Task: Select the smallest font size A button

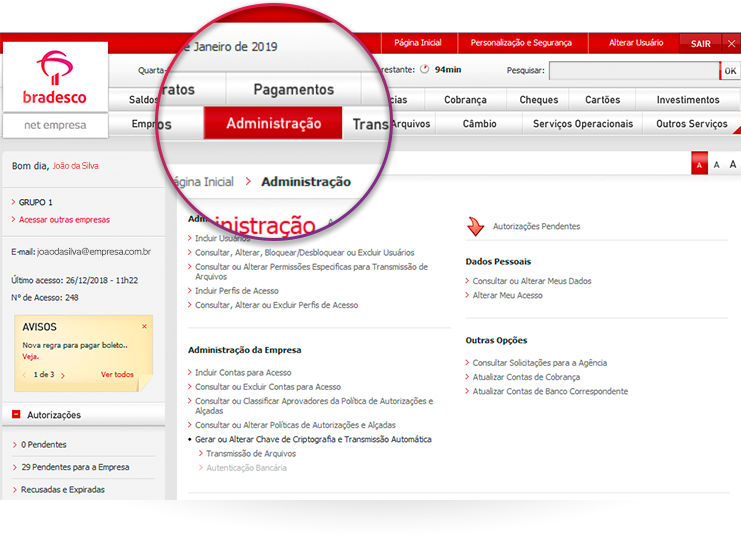Action: pos(699,164)
